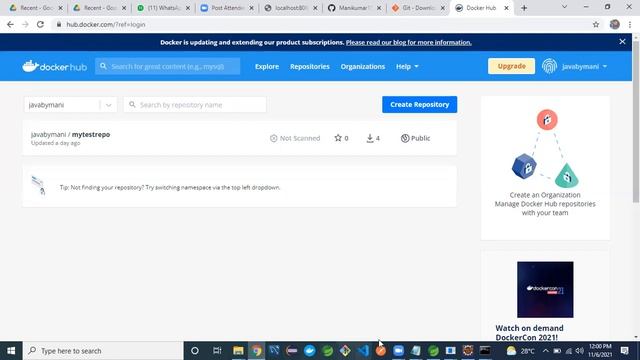Reload the page

[40, 24]
